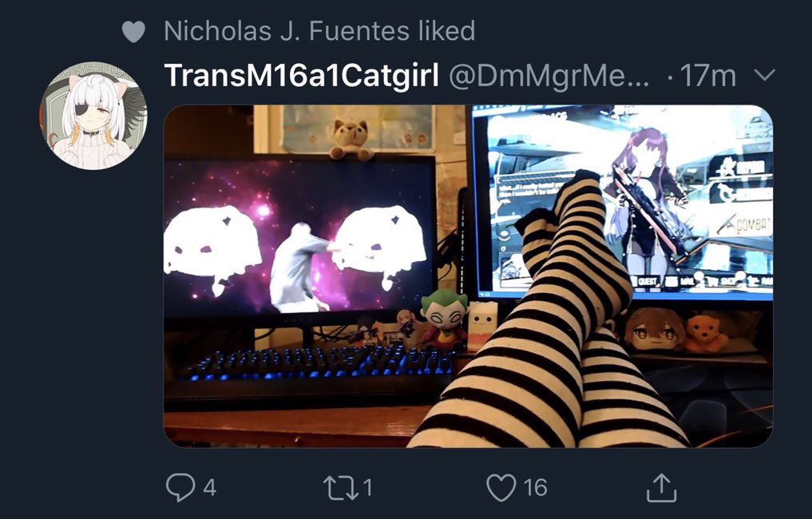View the like count 16

coord(535,488)
